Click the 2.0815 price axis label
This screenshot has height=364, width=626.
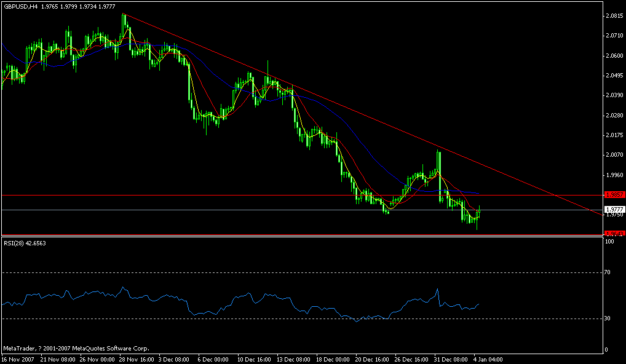pyautogui.click(x=614, y=16)
